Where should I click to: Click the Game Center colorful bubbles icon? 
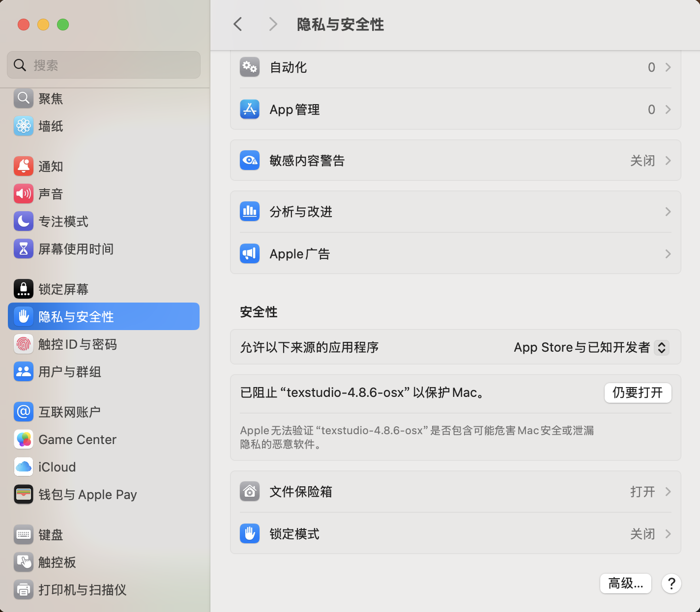pos(24,440)
